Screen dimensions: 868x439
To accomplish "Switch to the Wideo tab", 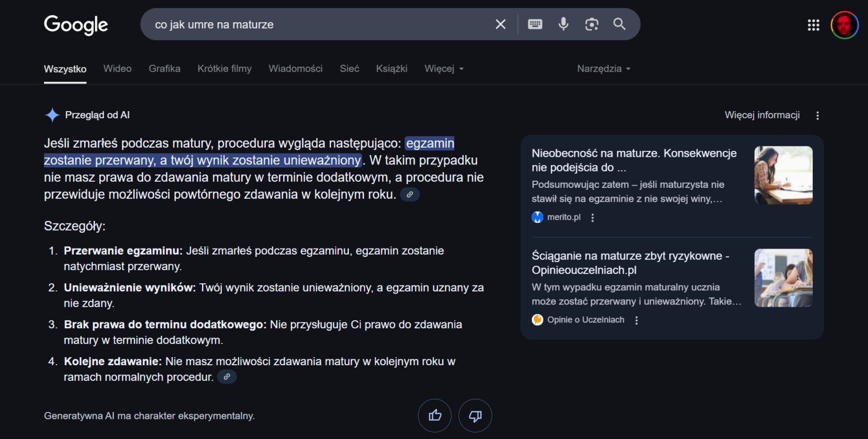I will pyautogui.click(x=117, y=69).
